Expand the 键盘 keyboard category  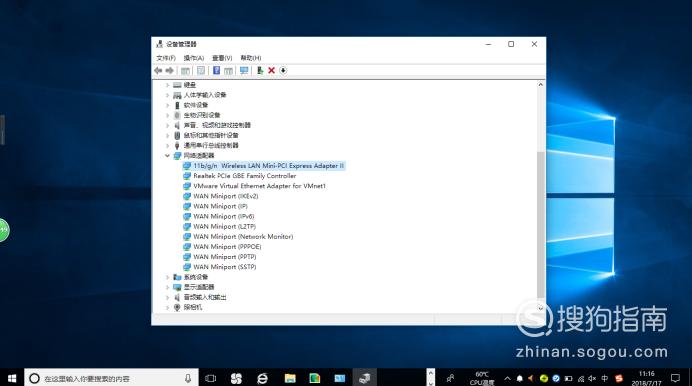(167, 85)
